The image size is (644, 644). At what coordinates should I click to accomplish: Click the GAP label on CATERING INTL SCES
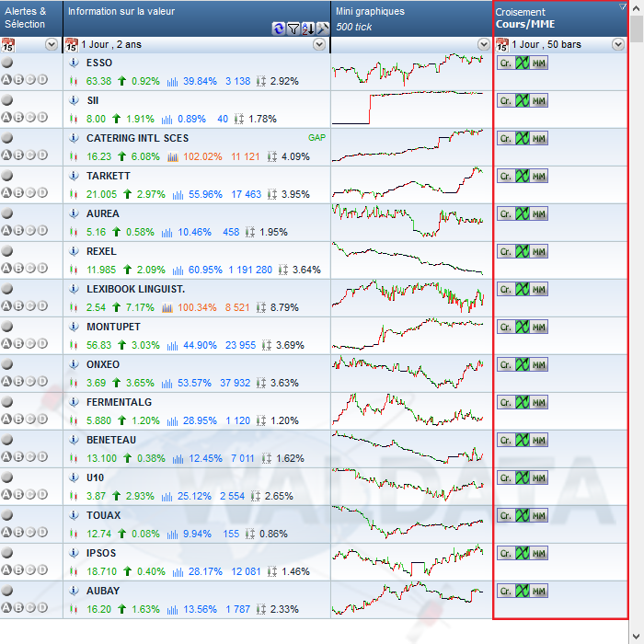point(316,138)
